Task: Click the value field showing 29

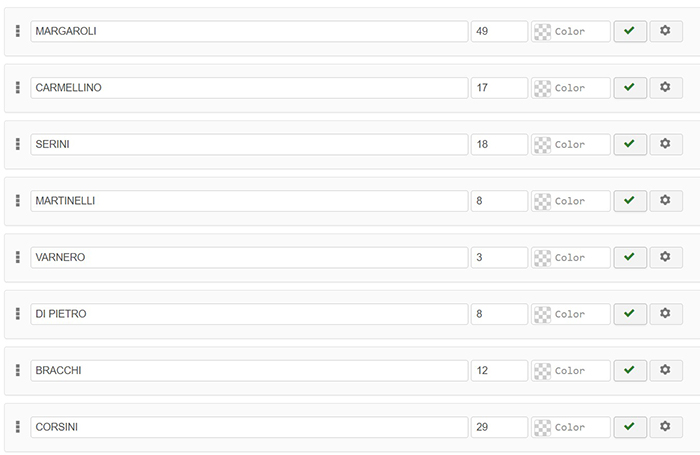Action: point(499,427)
